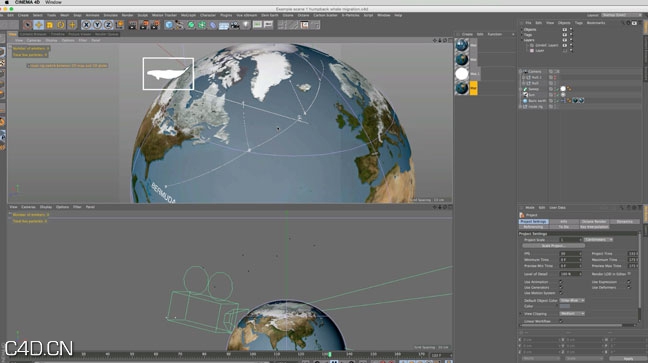This screenshot has height=363, width=648.
Task: Select the Move tool
Action: point(38,25)
